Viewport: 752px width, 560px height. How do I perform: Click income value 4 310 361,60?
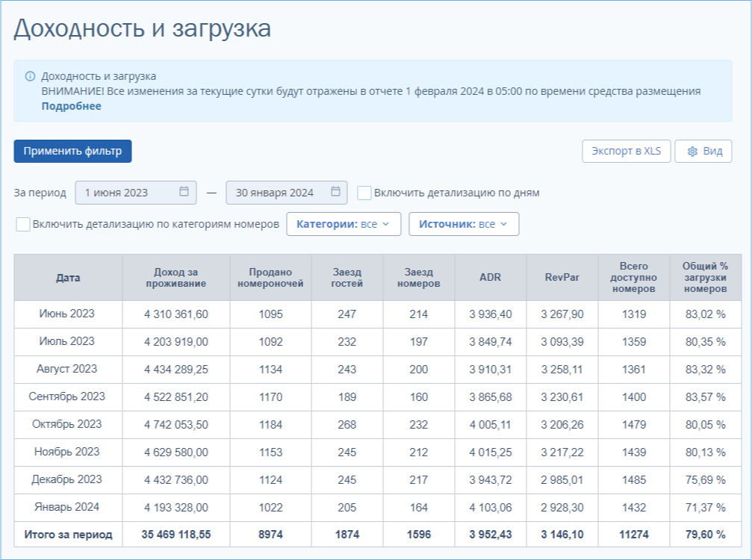pos(176,314)
